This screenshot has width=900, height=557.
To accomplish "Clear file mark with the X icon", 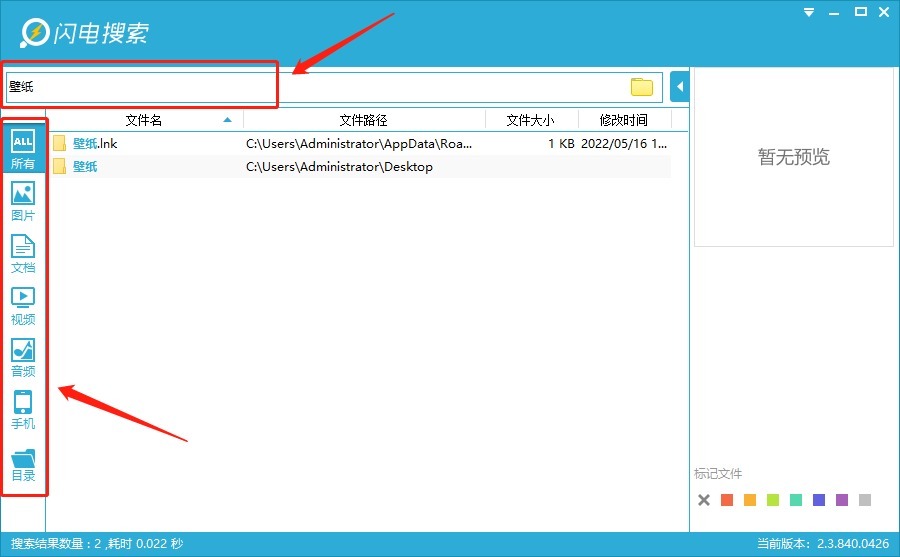I will pyautogui.click(x=704, y=500).
